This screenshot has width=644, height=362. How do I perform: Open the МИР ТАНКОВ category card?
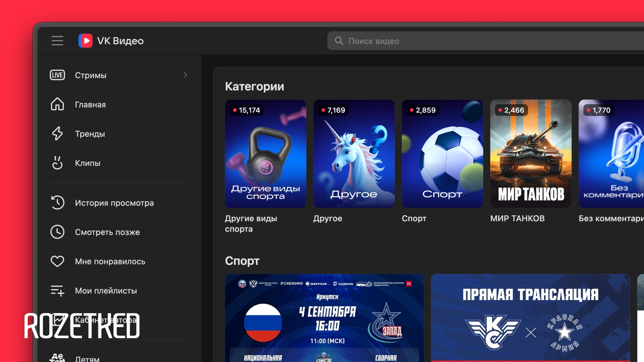tap(531, 154)
